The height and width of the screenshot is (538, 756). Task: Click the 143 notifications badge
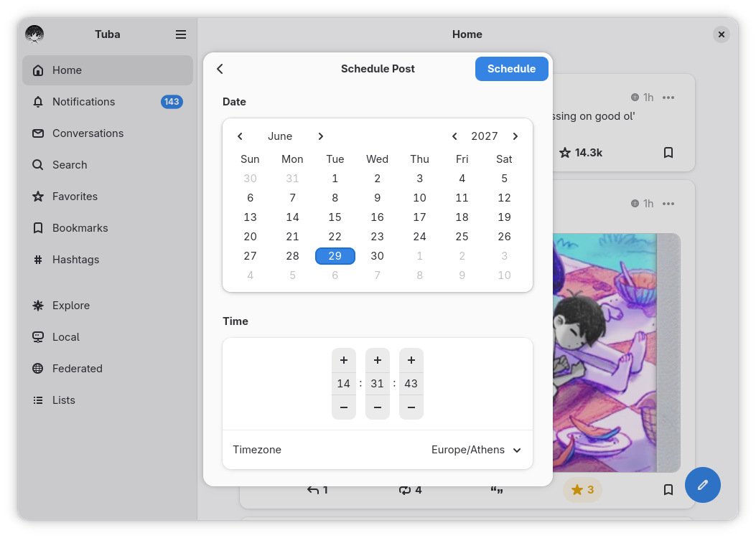pos(172,102)
